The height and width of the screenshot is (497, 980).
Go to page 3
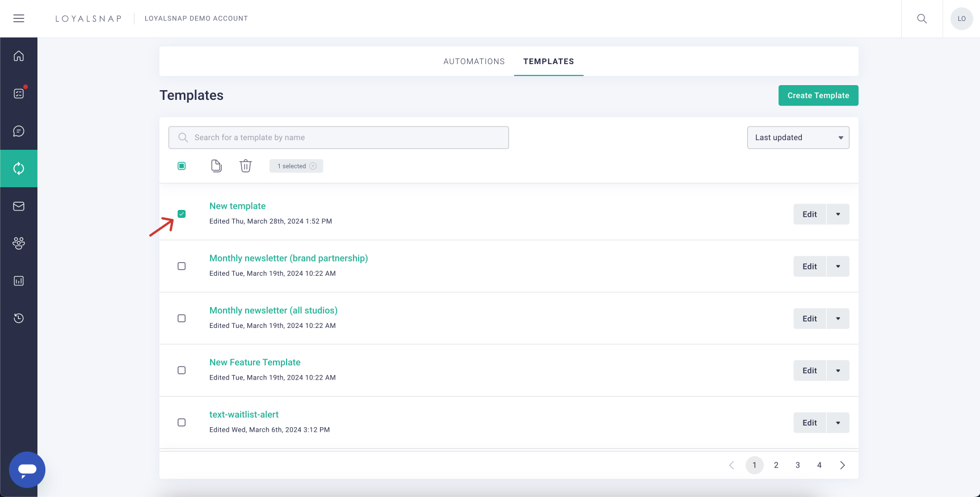[797, 465]
